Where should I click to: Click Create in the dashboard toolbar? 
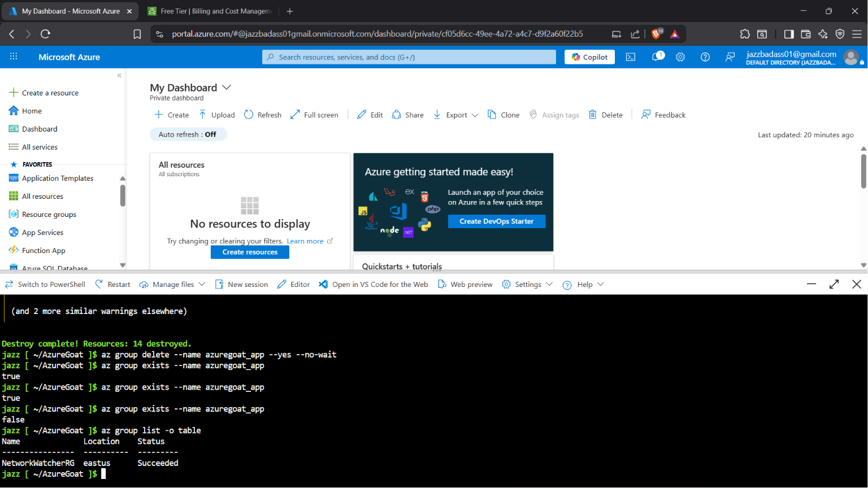click(x=172, y=115)
